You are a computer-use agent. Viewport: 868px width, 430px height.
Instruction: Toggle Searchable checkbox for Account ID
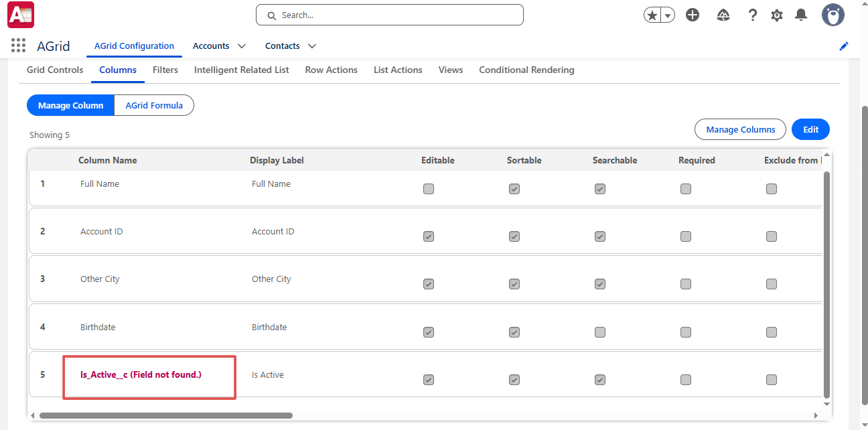point(600,236)
